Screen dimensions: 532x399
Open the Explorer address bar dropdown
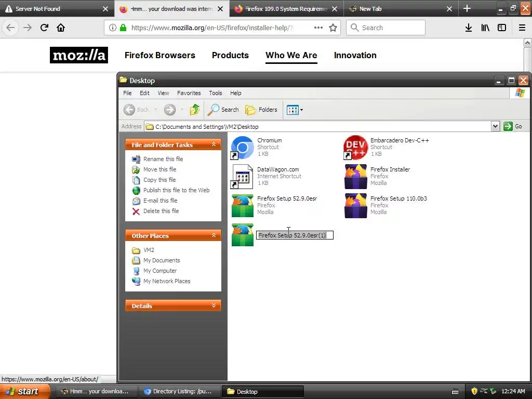pyautogui.click(x=495, y=126)
